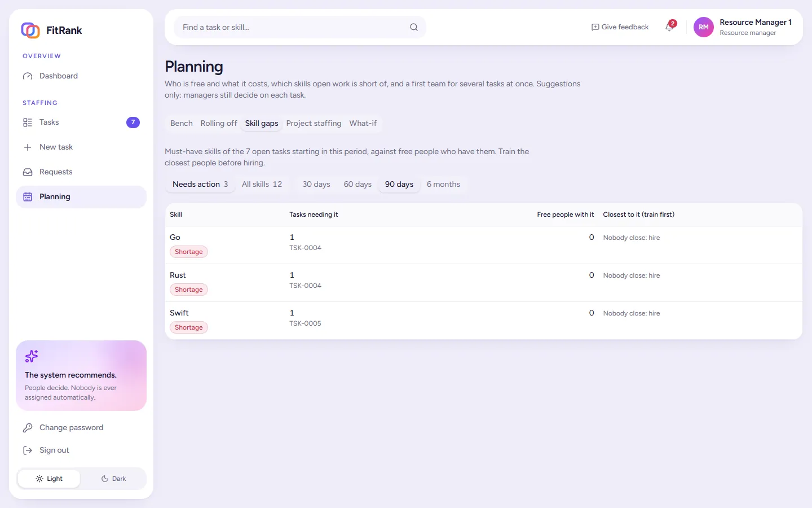Screen dimensions: 812x508
Task: Open Resource Manager 1 profile name
Action: tap(756, 23)
